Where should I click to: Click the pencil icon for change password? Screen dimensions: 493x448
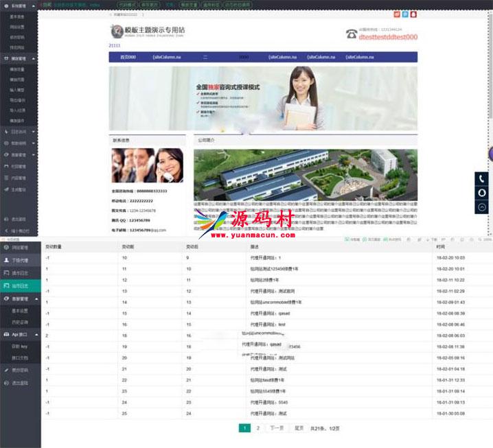point(6,370)
